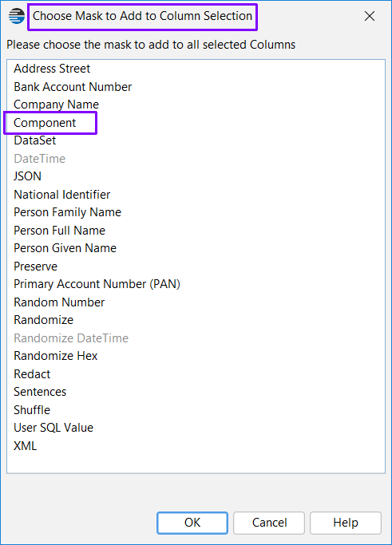Choose Primary Account Number (PAN) mask
392x545 pixels.
tap(97, 284)
